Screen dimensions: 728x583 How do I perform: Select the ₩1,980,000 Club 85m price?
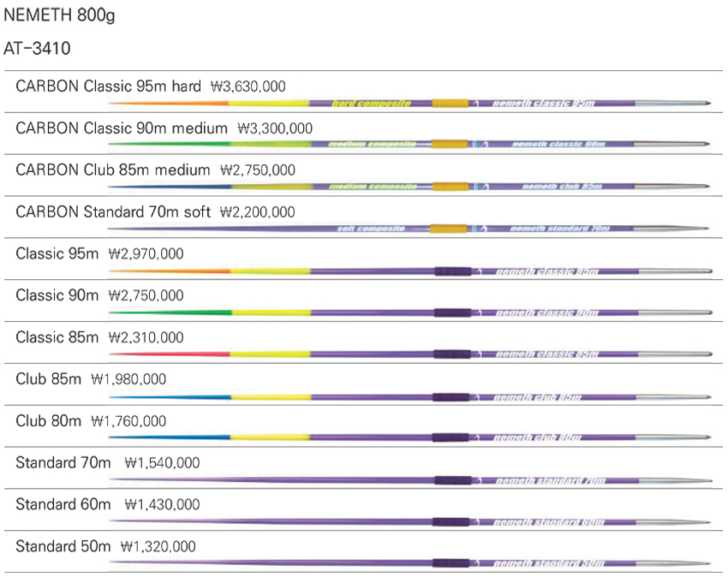[x=128, y=379]
